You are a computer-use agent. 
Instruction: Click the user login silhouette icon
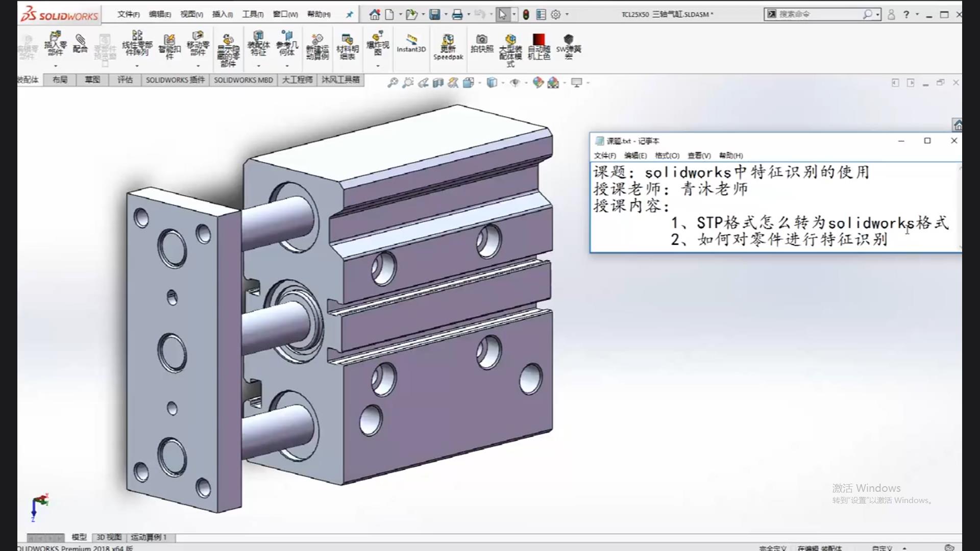(x=891, y=14)
